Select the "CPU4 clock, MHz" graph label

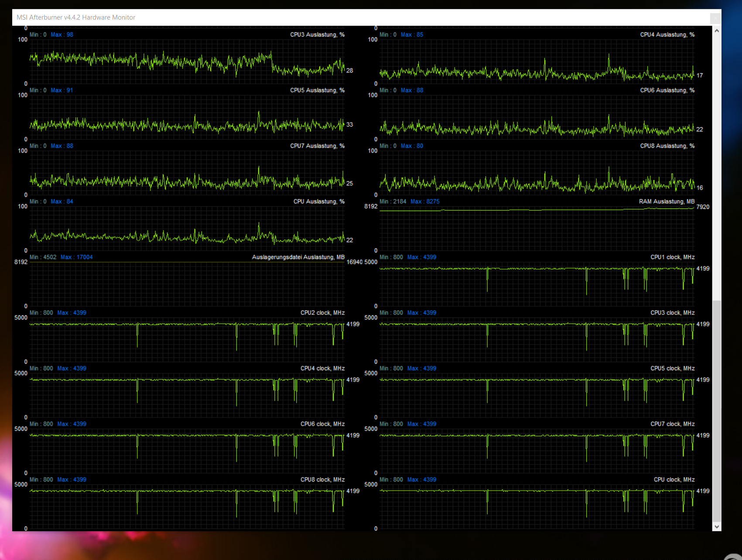click(x=322, y=368)
